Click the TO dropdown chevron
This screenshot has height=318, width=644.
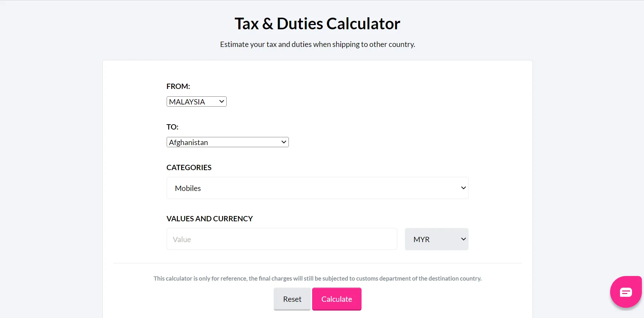[x=283, y=142]
